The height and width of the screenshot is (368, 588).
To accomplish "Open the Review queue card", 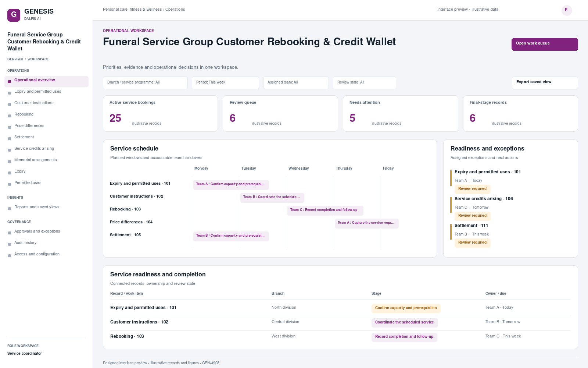I will coord(280,113).
